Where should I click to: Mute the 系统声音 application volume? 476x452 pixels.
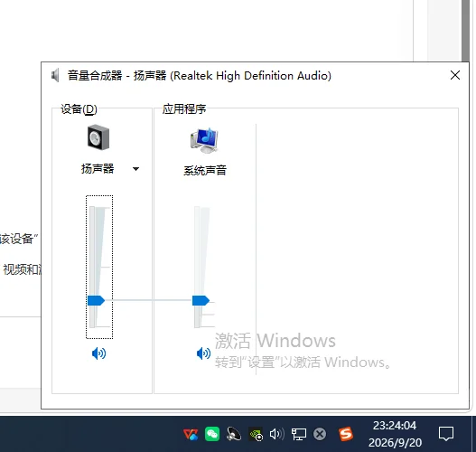coord(204,353)
